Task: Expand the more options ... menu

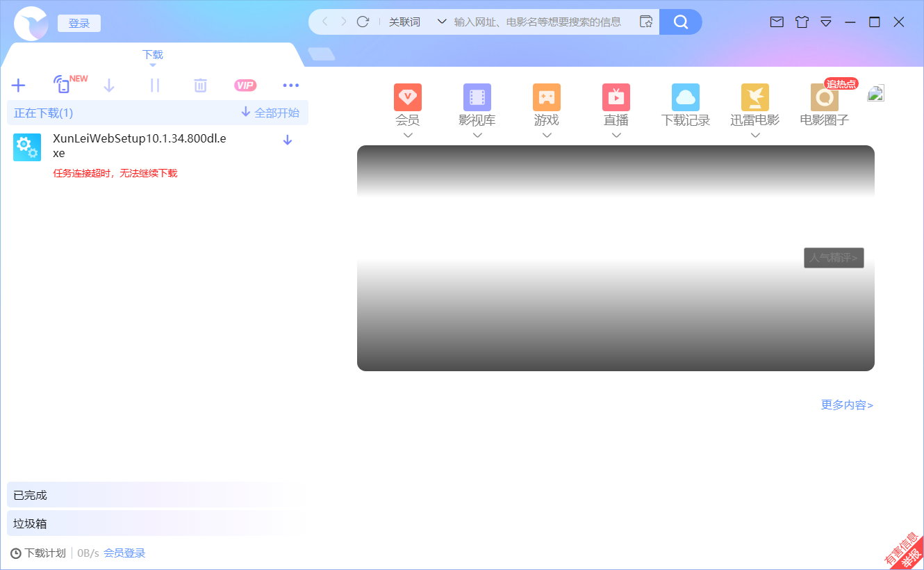Action: click(291, 85)
